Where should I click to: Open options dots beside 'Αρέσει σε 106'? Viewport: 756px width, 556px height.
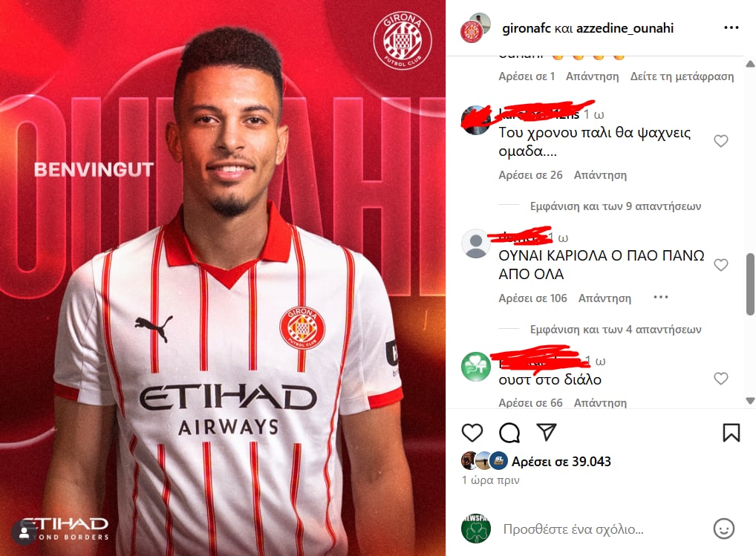point(660,297)
